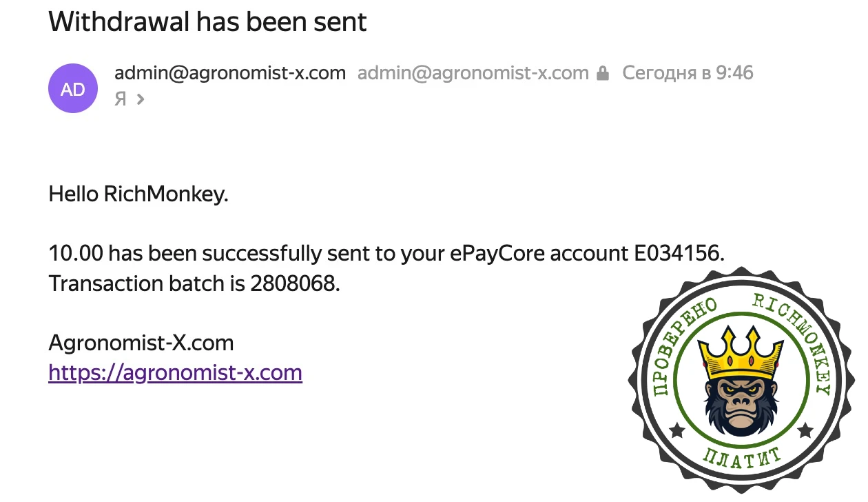The height and width of the screenshot is (502, 868).
Task: Click the left star on the stamp
Action: [x=676, y=431]
